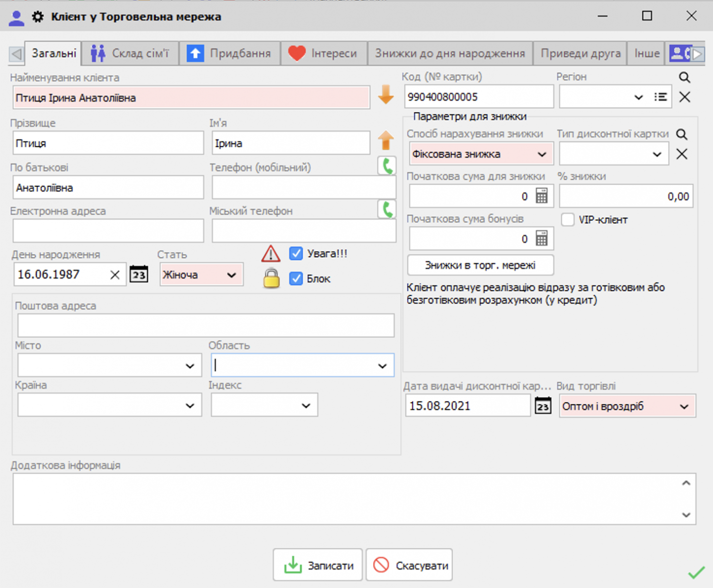Enable the VIP-клієнт checkbox
713x588 pixels.
click(x=567, y=220)
